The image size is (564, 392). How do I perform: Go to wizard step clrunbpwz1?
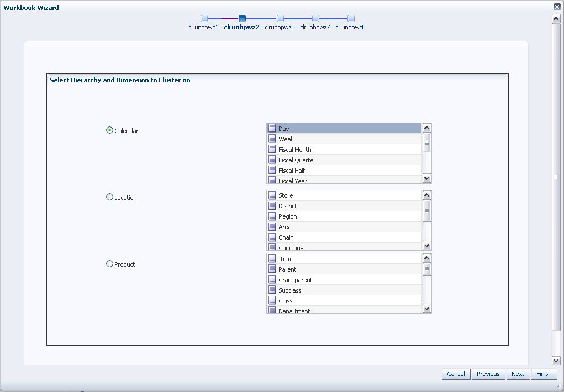(204, 18)
